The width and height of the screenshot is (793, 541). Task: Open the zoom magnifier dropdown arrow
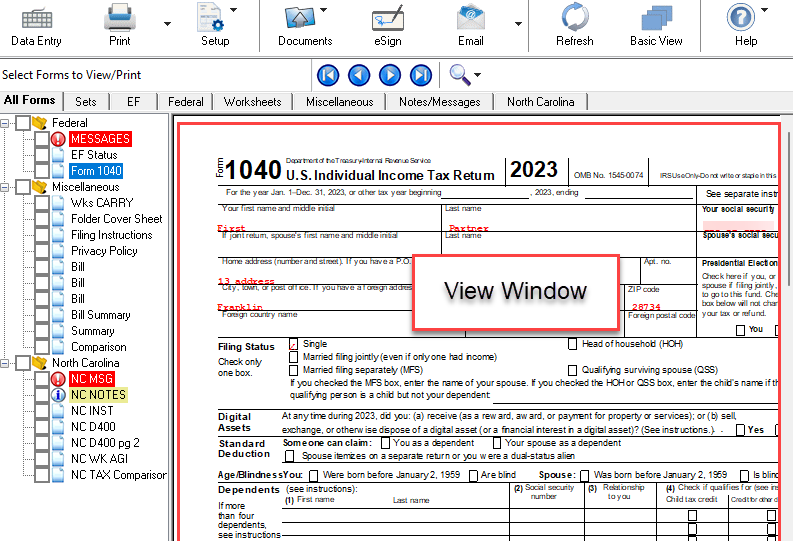point(477,76)
